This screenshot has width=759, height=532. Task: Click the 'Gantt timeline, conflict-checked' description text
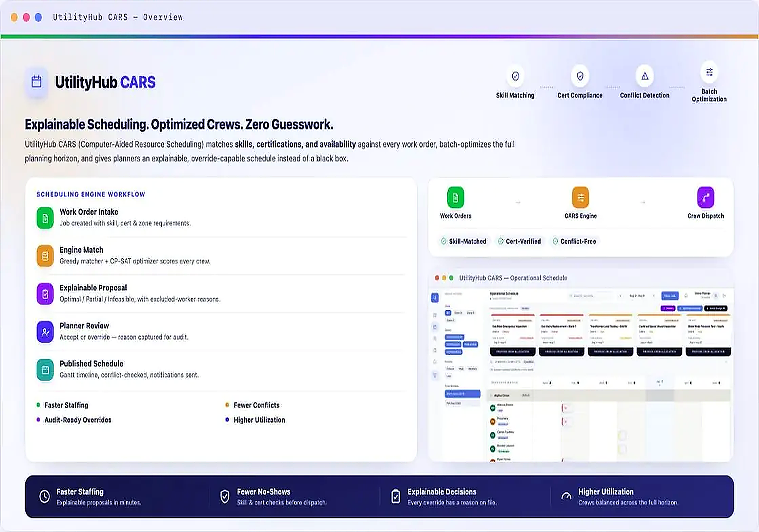(129, 375)
